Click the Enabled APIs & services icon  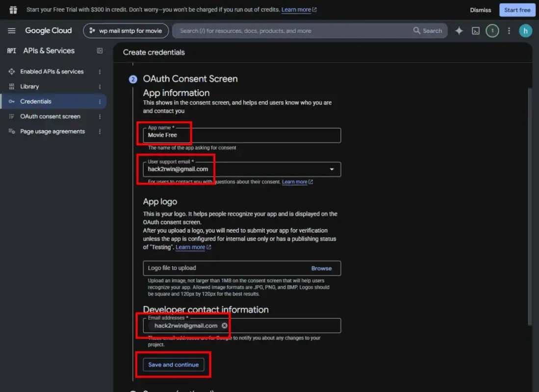point(11,72)
